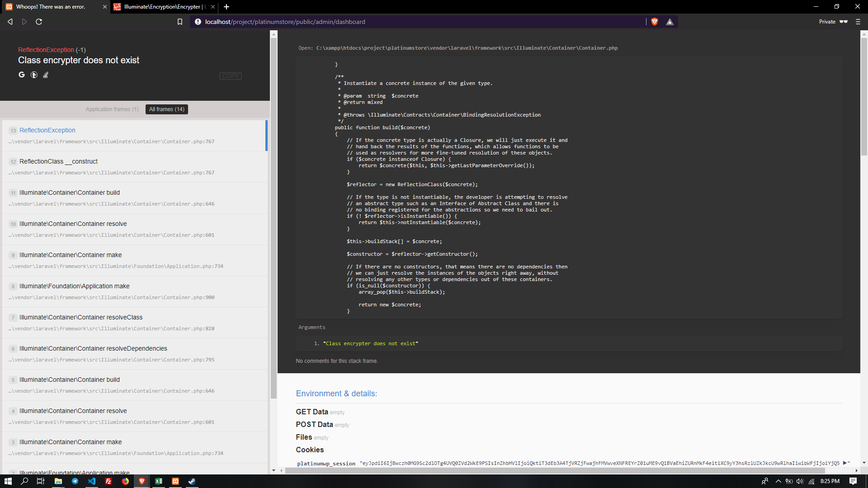Switch to the Illuminate\Encryption\Encrypter browser tab

(x=163, y=7)
